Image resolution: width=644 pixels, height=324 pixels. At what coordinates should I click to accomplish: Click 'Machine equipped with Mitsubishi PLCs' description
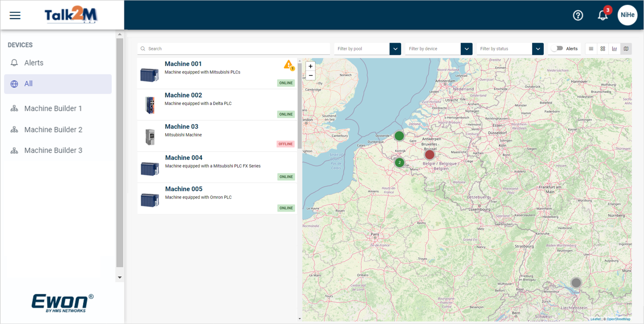[202, 72]
